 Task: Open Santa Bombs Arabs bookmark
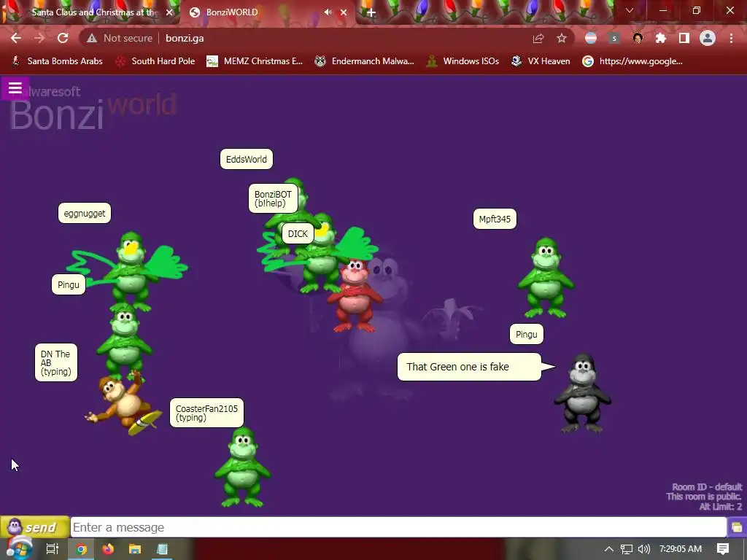coord(57,61)
